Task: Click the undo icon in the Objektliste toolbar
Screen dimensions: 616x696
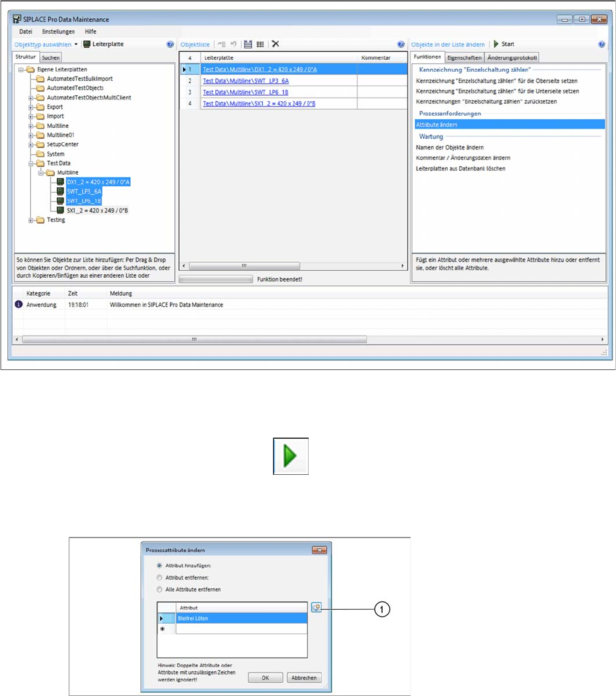Action: pos(234,44)
